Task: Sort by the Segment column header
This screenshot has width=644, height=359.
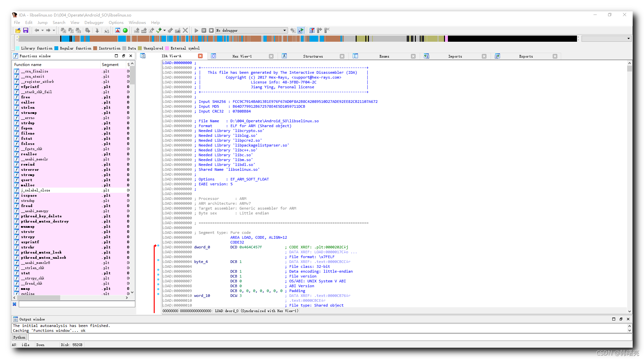Action: tap(113, 65)
